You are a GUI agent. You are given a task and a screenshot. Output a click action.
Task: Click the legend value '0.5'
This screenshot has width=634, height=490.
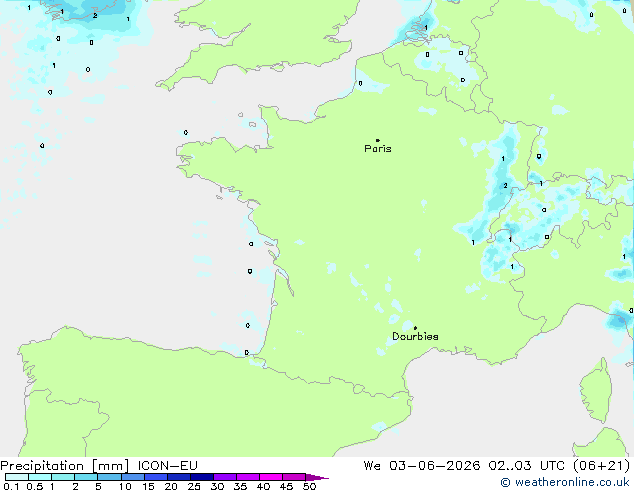point(35,486)
